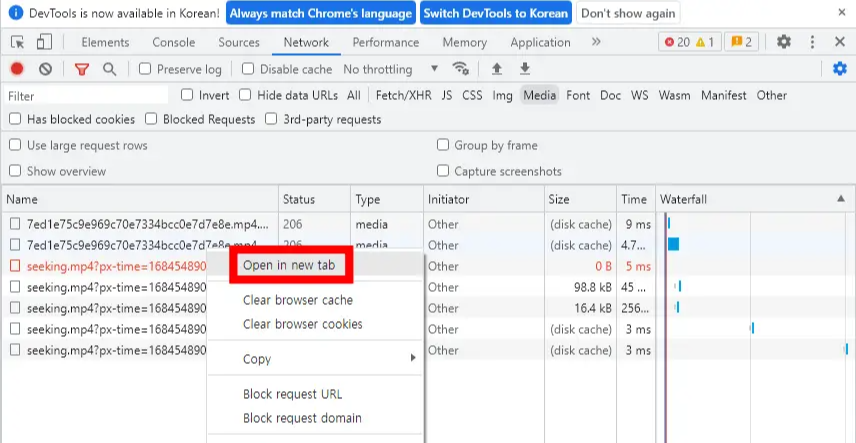Filter requests by WS type
Image resolution: width=856 pixels, height=443 pixels.
640,96
